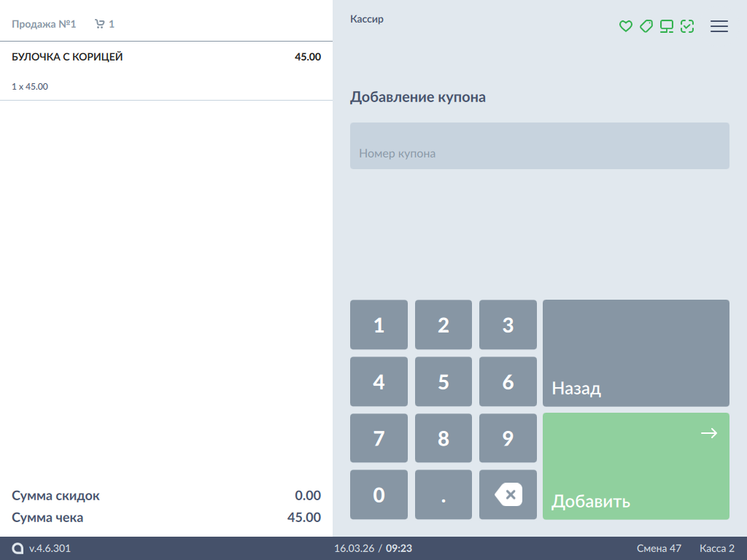
Task: Tap digit 0 on keypad
Action: coord(379,494)
